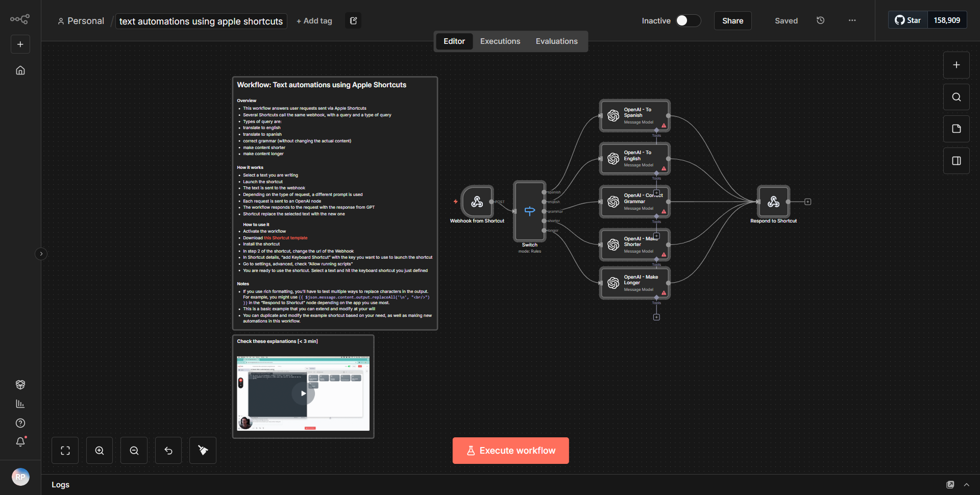Click the fit to view icon
The height and width of the screenshot is (495, 980).
65,451
